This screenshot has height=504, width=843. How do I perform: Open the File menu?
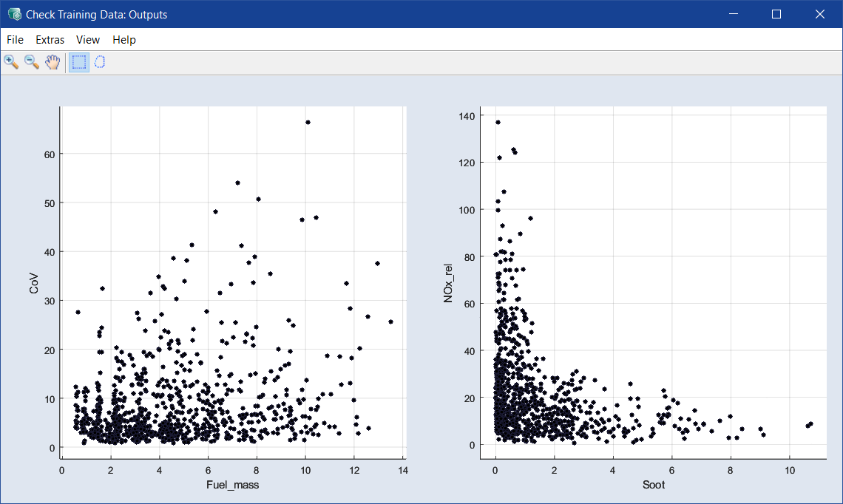(15, 40)
